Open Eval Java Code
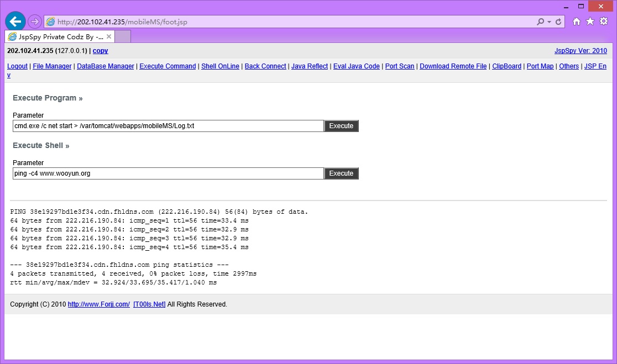 (x=357, y=66)
